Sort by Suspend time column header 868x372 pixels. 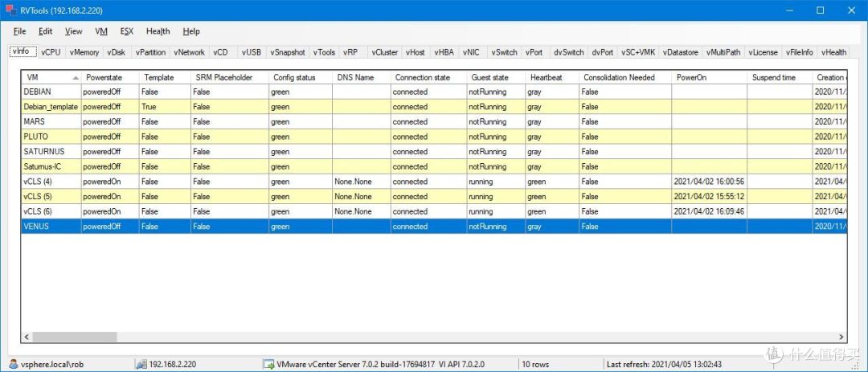tap(780, 77)
